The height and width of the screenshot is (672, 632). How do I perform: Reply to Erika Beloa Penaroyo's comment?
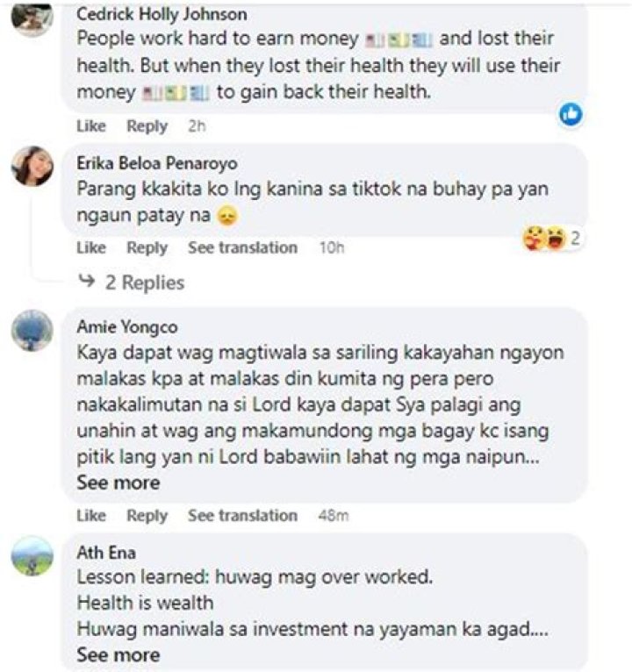147,247
